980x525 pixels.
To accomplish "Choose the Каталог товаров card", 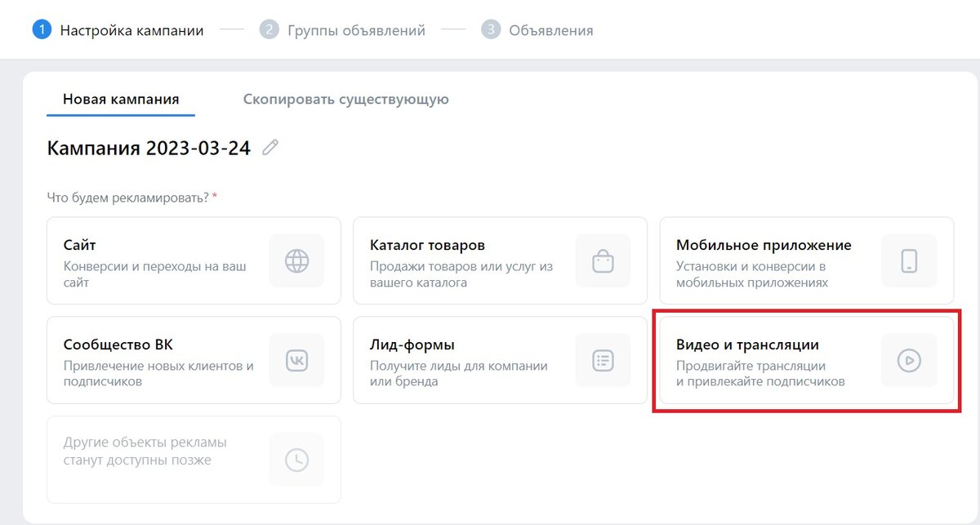I will pyautogui.click(x=500, y=260).
